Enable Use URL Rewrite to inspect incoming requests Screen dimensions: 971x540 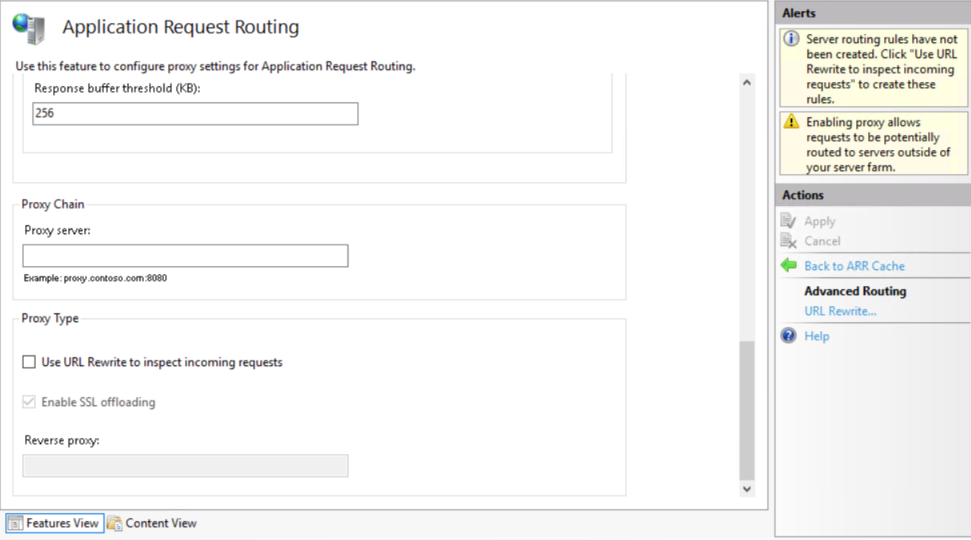(x=29, y=362)
